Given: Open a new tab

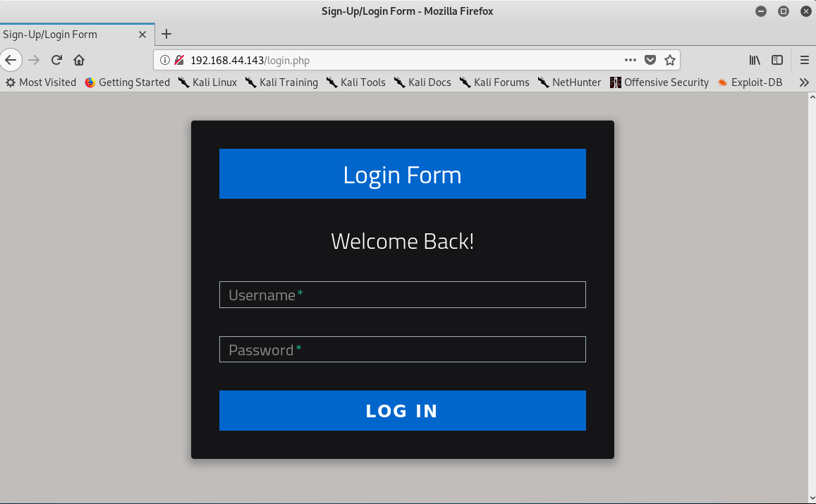Looking at the screenshot, I should point(166,34).
